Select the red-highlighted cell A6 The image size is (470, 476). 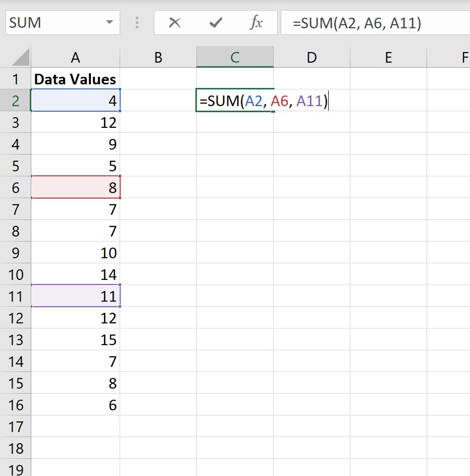coord(75,187)
